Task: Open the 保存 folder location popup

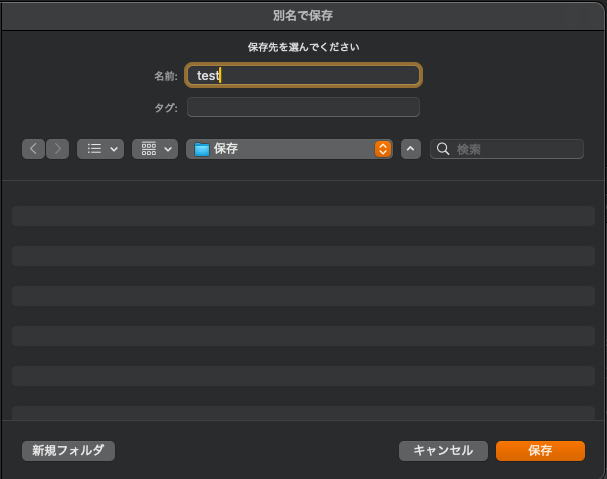Action: (289, 149)
